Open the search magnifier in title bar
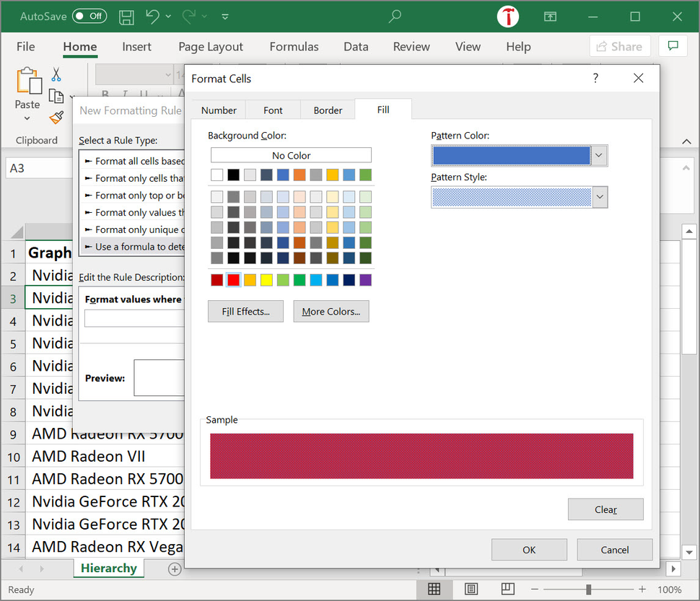700x601 pixels. 395,17
